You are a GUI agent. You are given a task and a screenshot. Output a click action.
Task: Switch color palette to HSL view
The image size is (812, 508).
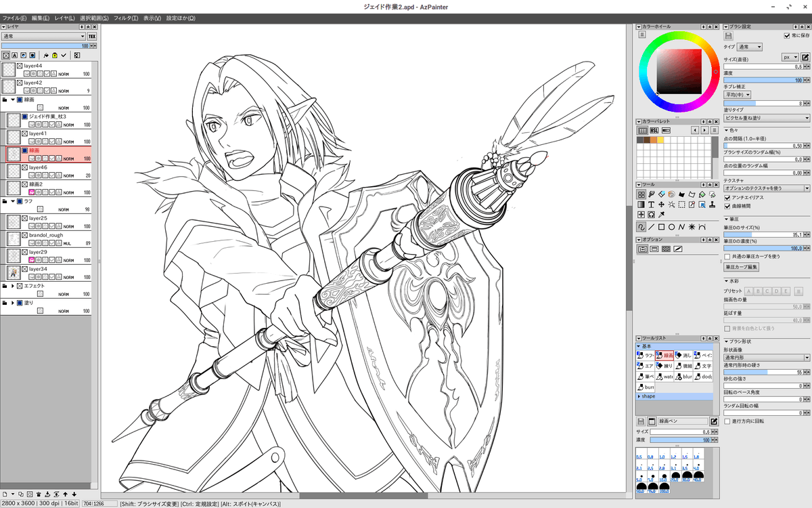coord(654,130)
